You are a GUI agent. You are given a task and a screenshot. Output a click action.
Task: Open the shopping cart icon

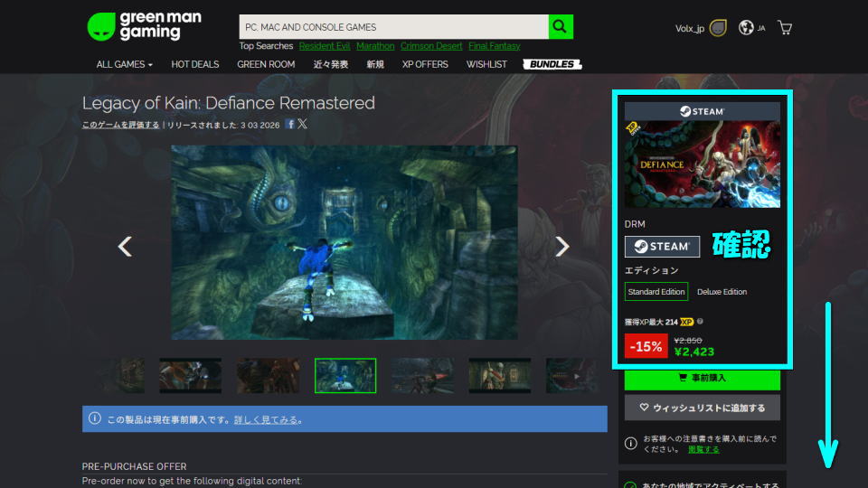784,28
